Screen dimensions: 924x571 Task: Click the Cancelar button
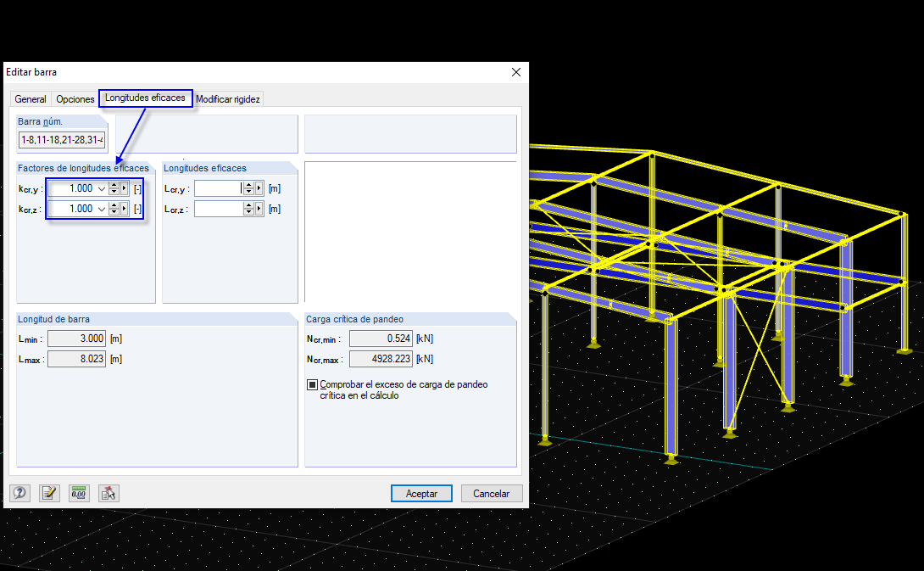pos(492,493)
